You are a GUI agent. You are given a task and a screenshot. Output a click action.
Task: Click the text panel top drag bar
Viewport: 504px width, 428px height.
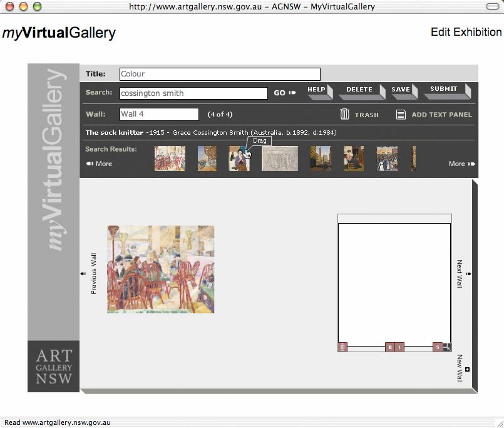[394, 219]
